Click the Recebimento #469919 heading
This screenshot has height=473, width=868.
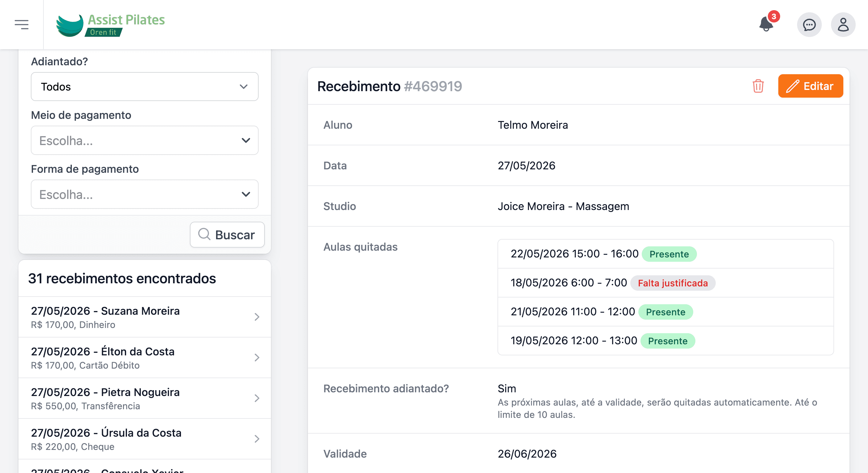point(390,86)
